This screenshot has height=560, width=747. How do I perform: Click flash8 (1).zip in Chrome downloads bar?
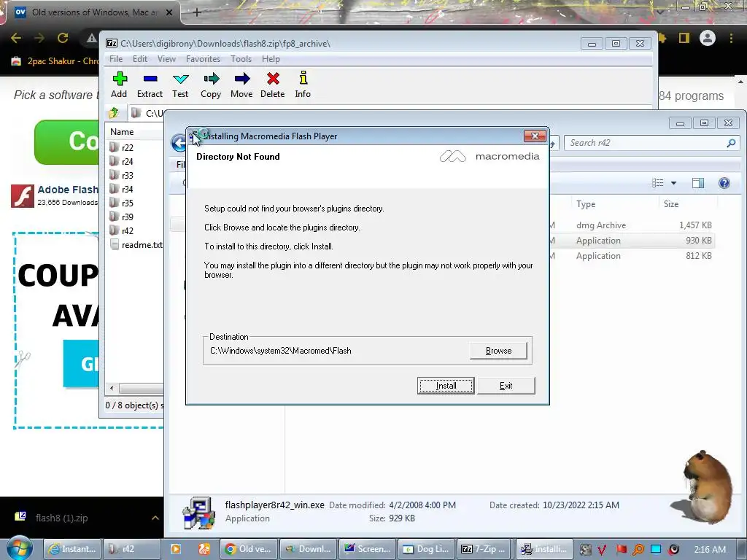point(61,518)
